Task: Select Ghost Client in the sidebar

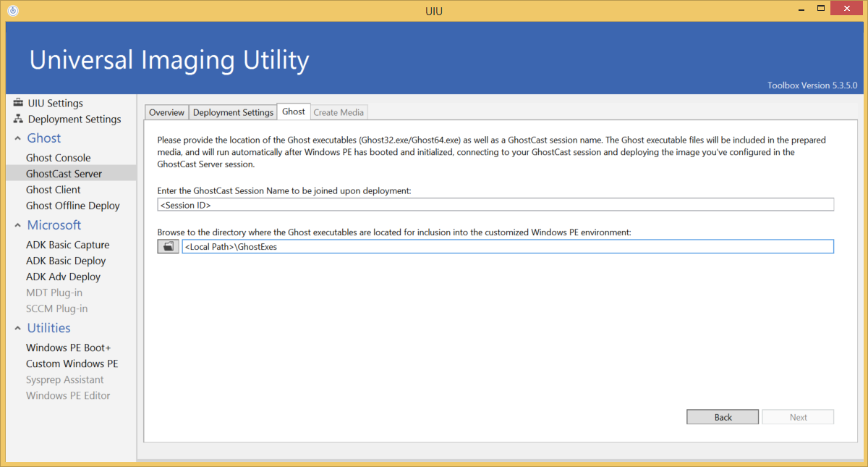Action: [x=54, y=190]
